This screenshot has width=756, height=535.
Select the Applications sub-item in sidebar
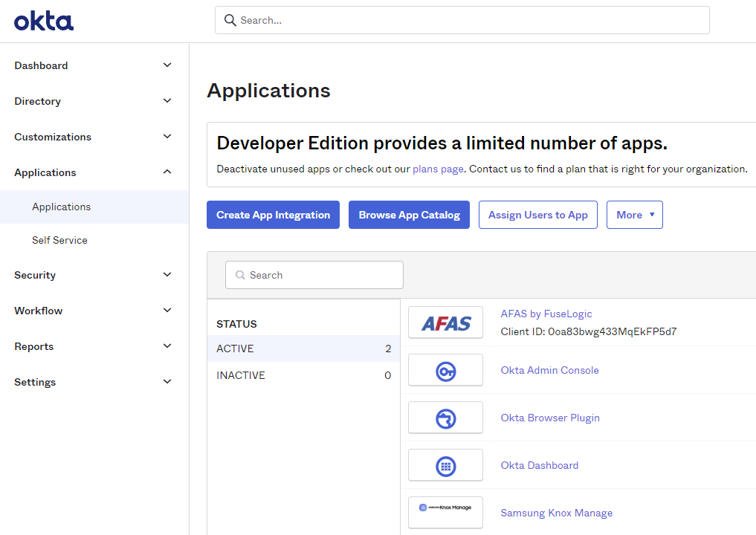(94, 207)
